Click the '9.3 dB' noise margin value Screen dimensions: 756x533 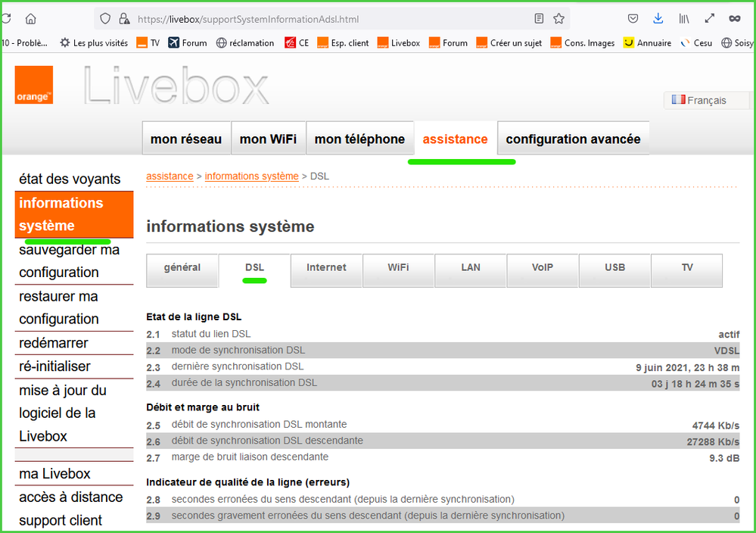click(x=724, y=458)
